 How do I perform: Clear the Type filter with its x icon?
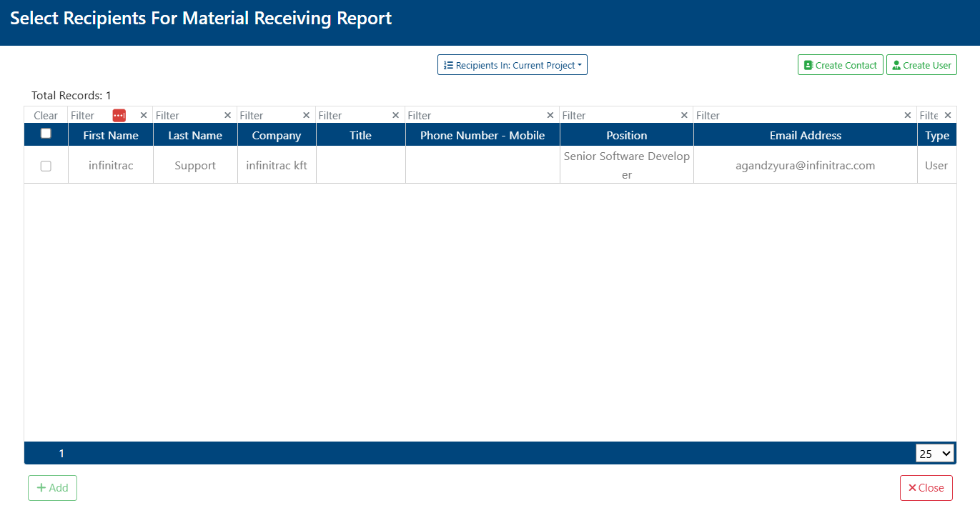point(948,115)
